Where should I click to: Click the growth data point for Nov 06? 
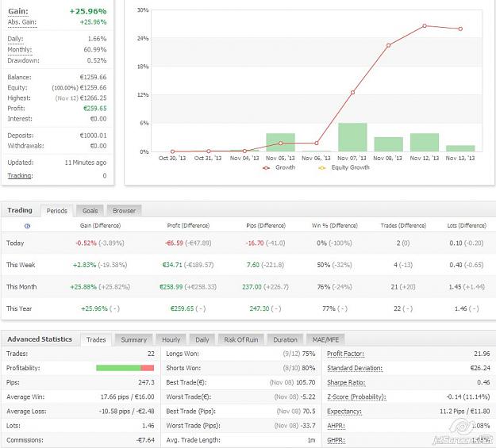pyautogui.click(x=317, y=144)
